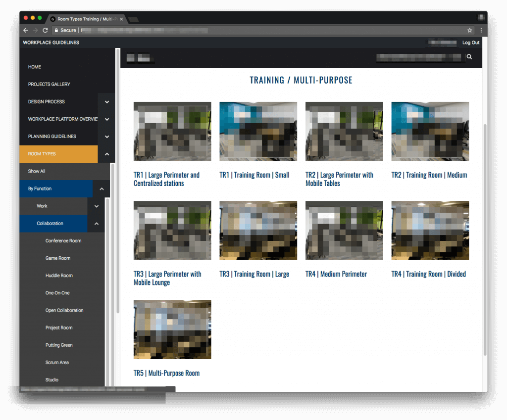
Task: Open the TR5 | Multi-Purpose Room link
Action: 166,373
